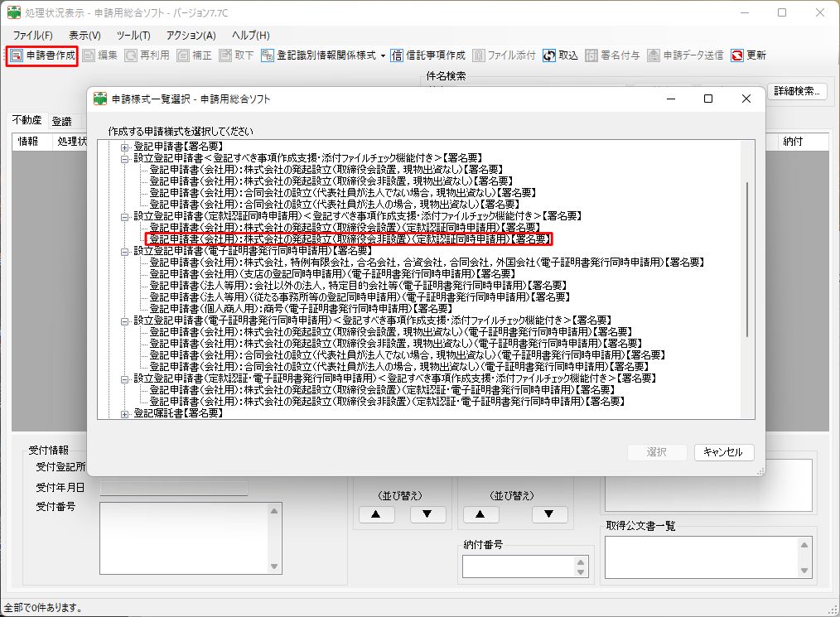Click the 詳細検索... button
This screenshot has height=617, width=840.
coord(795,91)
